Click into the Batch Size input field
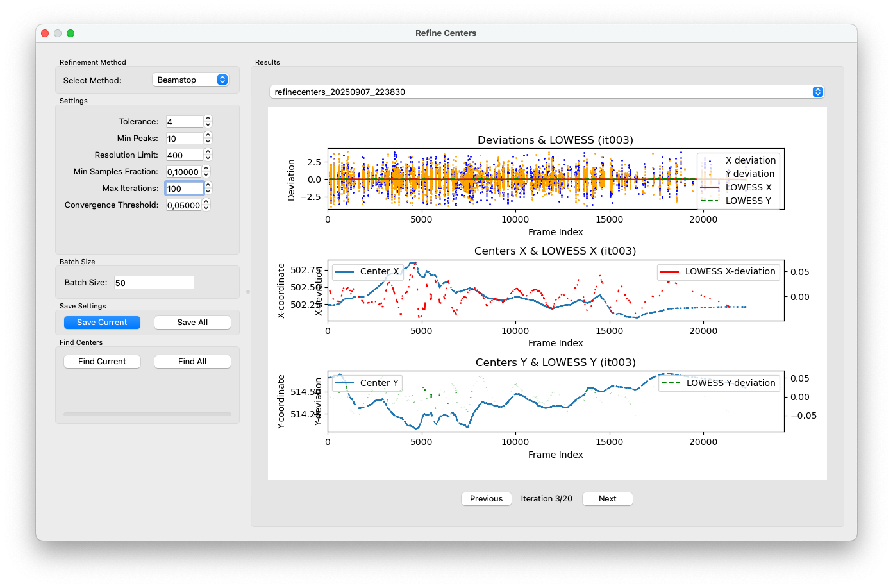Screen dimensions: 893x588 coord(154,283)
